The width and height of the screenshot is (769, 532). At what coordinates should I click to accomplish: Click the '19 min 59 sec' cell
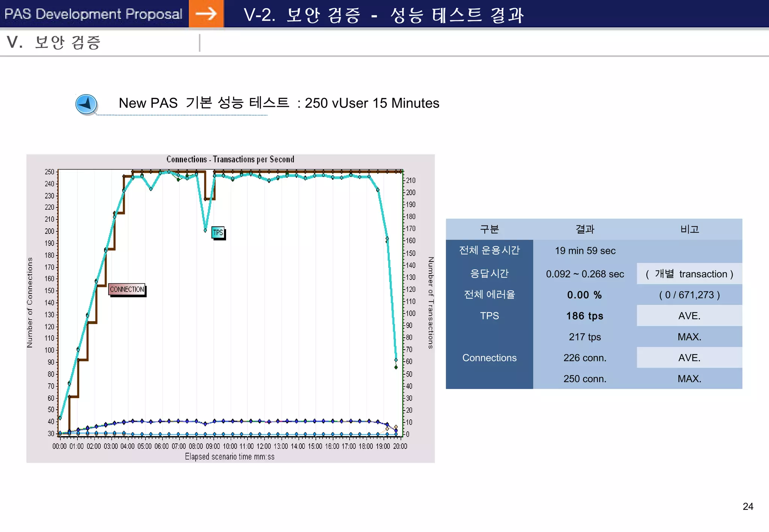coord(585,251)
